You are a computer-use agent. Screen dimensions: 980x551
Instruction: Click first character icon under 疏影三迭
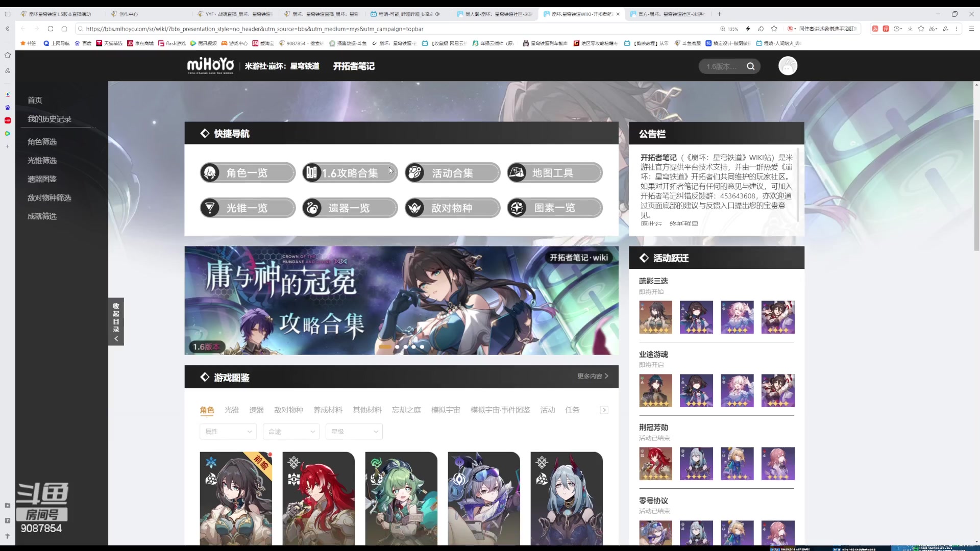point(655,317)
